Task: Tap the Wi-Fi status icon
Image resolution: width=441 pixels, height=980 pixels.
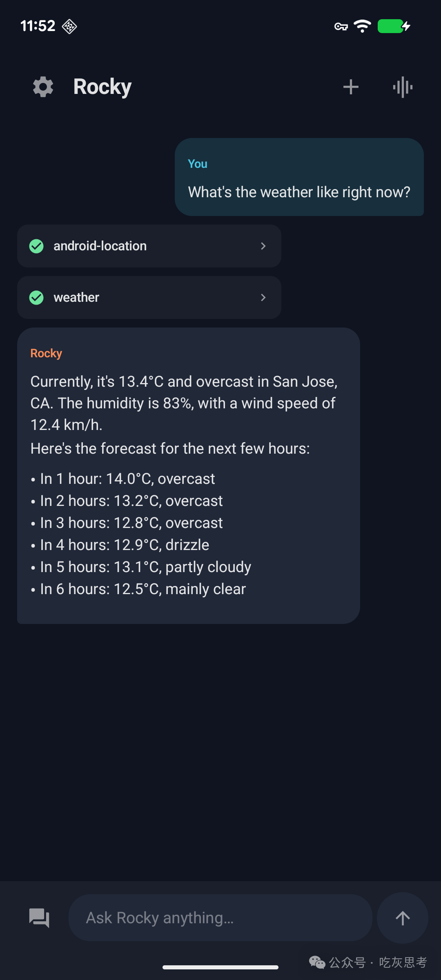Action: point(362,26)
